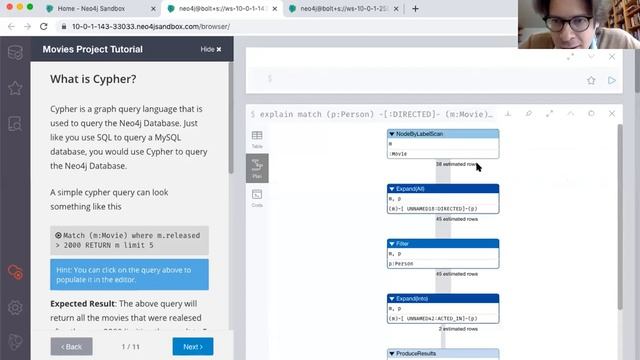Reload the browser page
This screenshot has height=360, width=640.
[x=44, y=27]
